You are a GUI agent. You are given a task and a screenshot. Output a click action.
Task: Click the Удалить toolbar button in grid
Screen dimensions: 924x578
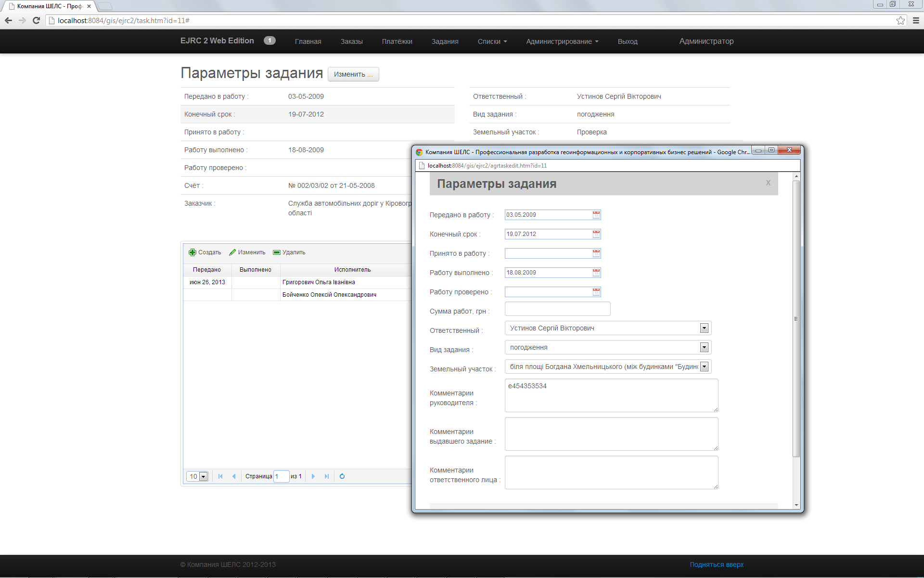coord(289,252)
